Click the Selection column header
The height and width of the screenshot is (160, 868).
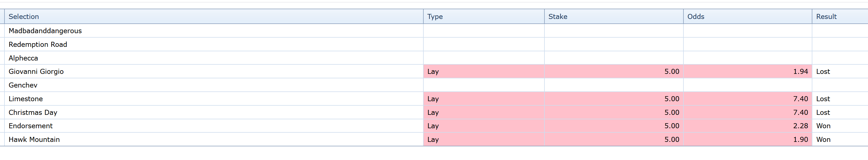[23, 16]
